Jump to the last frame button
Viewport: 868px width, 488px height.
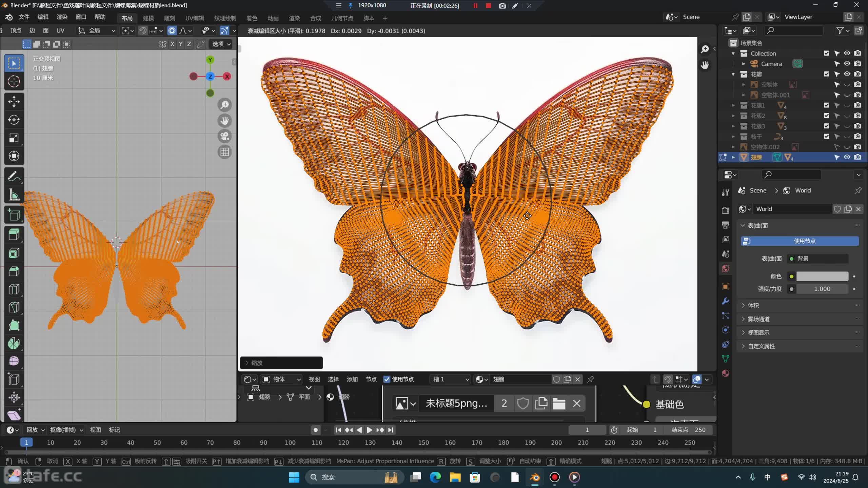click(x=391, y=430)
